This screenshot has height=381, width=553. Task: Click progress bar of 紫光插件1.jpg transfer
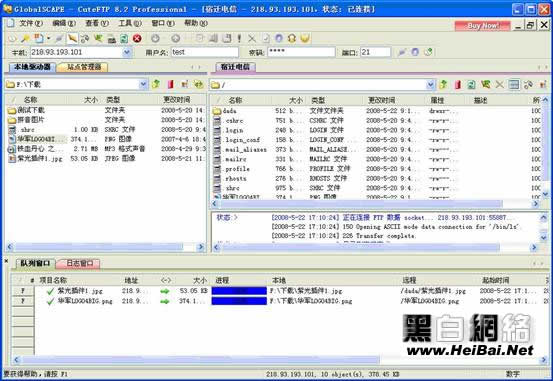click(239, 291)
